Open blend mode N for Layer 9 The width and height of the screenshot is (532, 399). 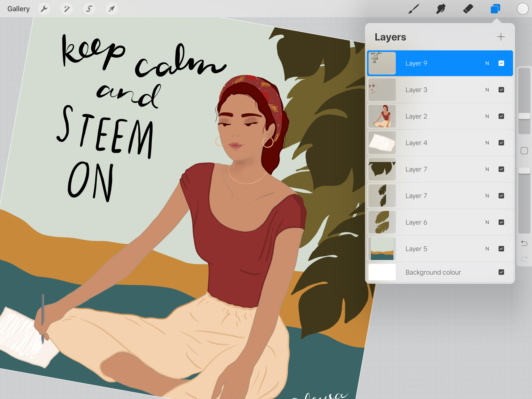pos(487,63)
